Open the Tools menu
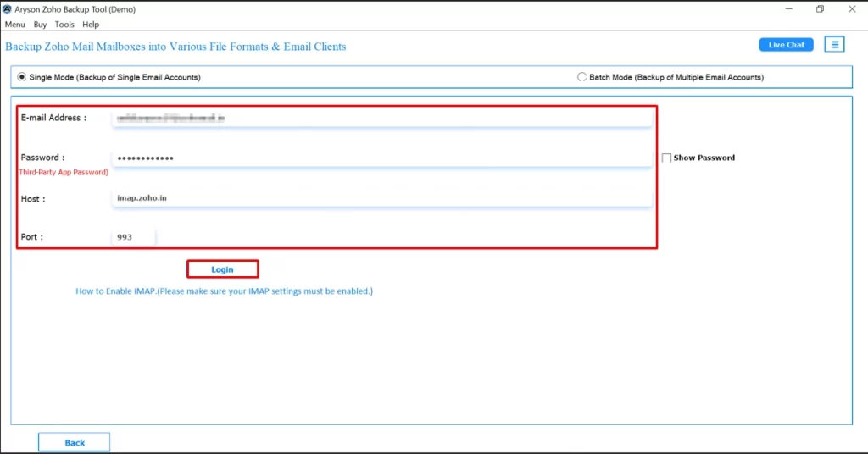 (64, 25)
